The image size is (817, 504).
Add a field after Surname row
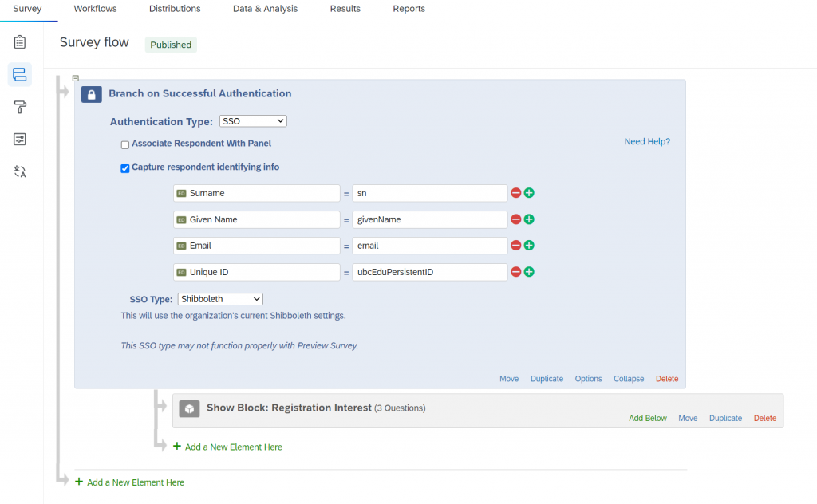tap(529, 193)
